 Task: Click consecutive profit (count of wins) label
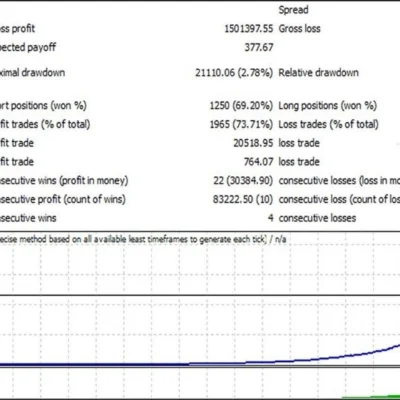point(63,199)
